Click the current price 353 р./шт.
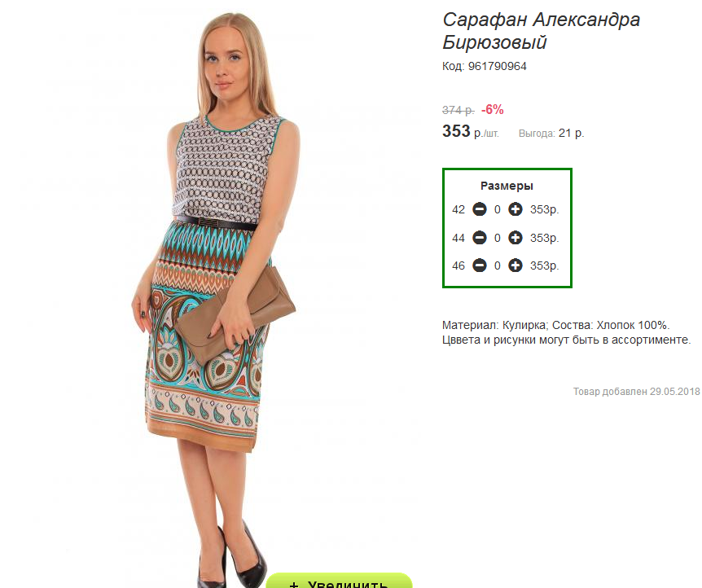 coord(470,132)
